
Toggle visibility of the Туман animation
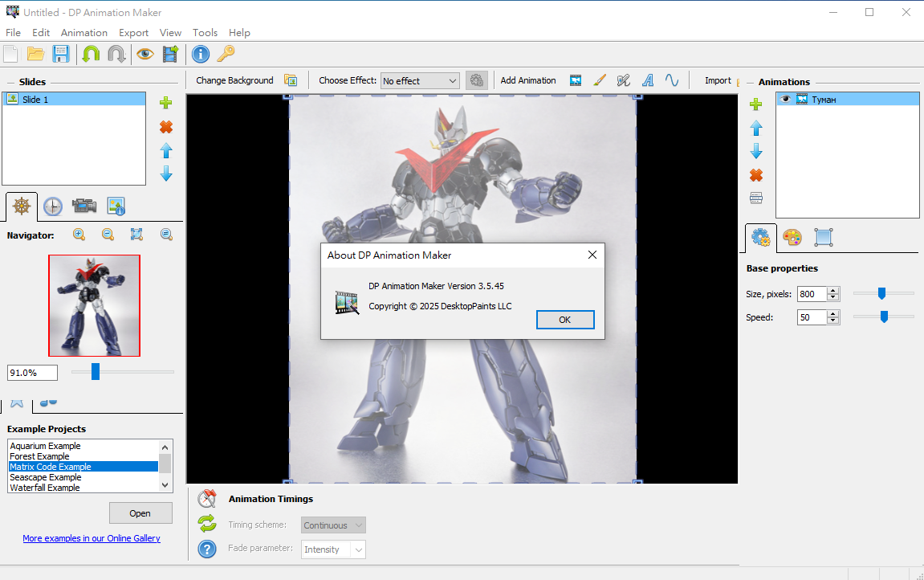[x=784, y=98]
